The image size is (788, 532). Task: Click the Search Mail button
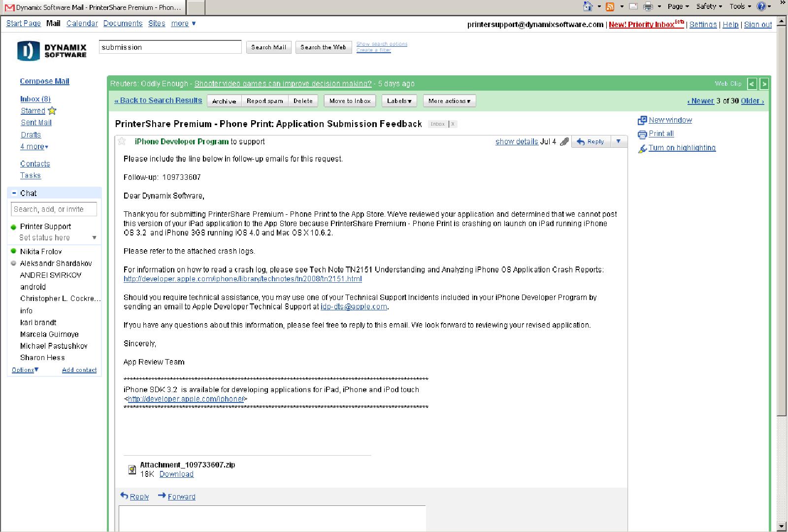coord(268,47)
